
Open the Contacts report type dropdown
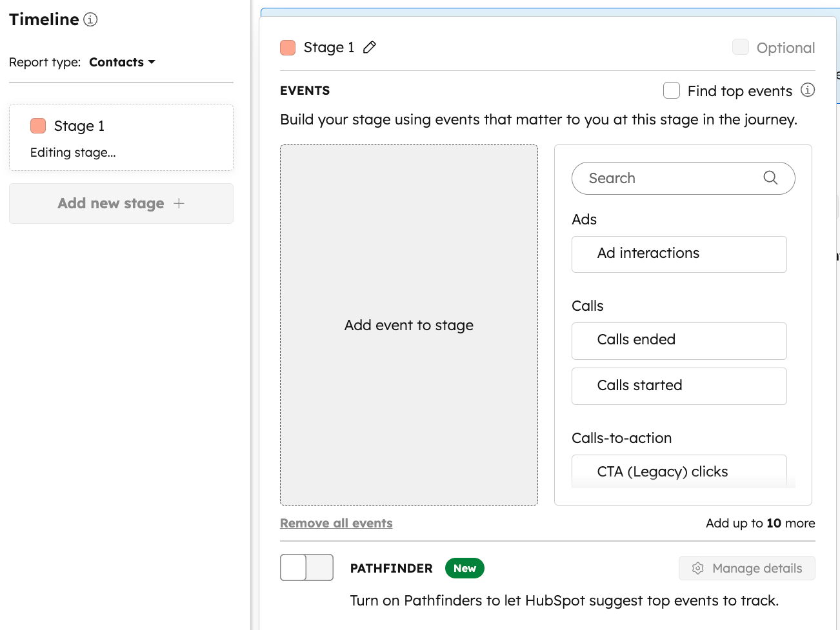122,62
